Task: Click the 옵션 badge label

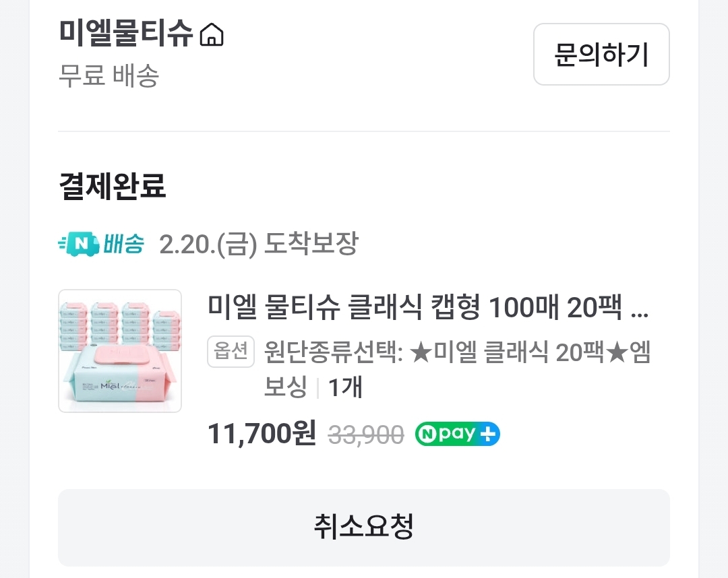Action: (x=231, y=351)
